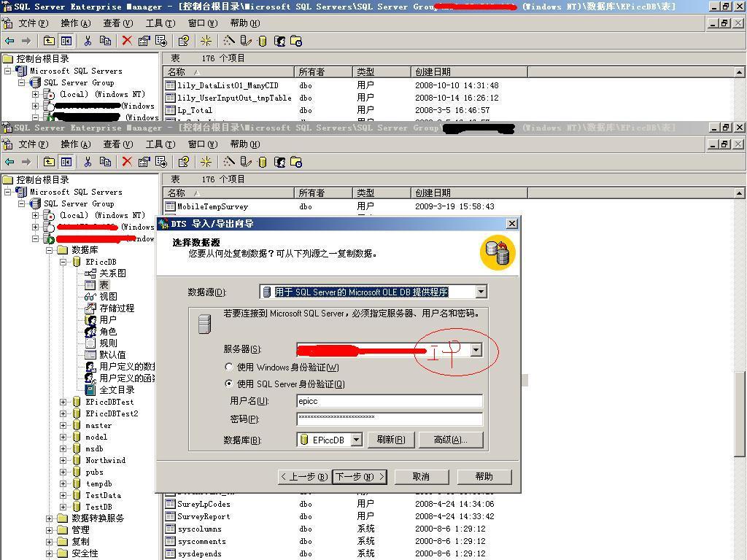Screen dimensions: 747x560
Task: Expand the Northwind database node
Action: 63,461
